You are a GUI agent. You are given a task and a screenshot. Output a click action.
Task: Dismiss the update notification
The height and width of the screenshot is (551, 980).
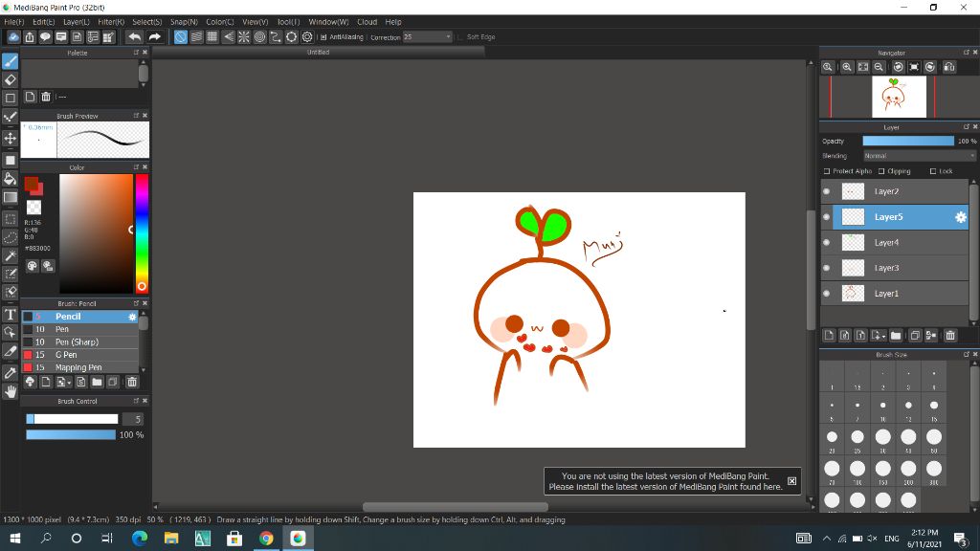click(791, 481)
